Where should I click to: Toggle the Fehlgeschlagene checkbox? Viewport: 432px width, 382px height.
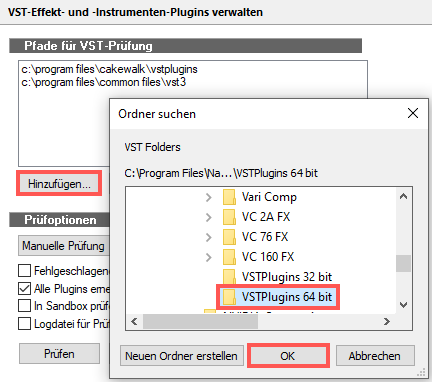click(x=24, y=271)
